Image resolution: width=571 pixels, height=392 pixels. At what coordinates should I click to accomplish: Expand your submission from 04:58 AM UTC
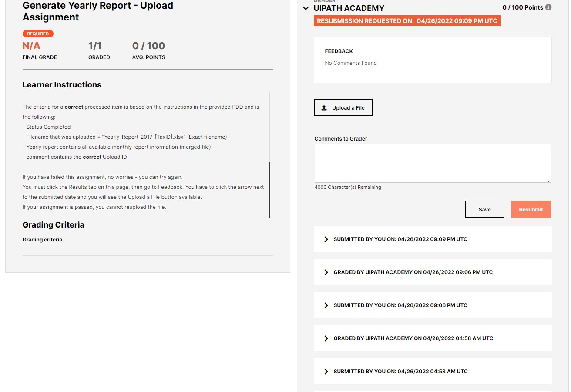326,371
